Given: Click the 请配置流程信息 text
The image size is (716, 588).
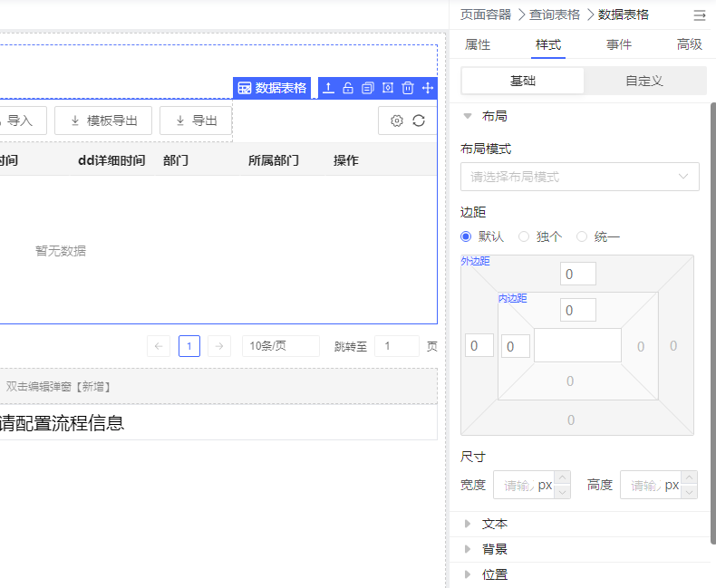Looking at the screenshot, I should [x=62, y=423].
